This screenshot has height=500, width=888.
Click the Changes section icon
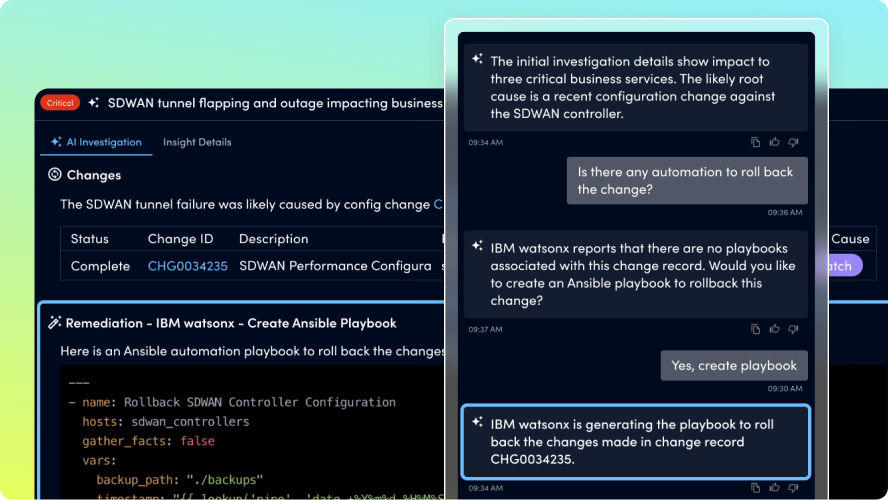(54, 175)
